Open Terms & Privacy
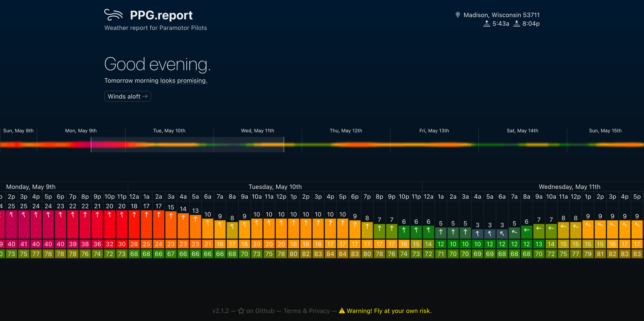Viewport: 644px width, 321px height. [307, 311]
